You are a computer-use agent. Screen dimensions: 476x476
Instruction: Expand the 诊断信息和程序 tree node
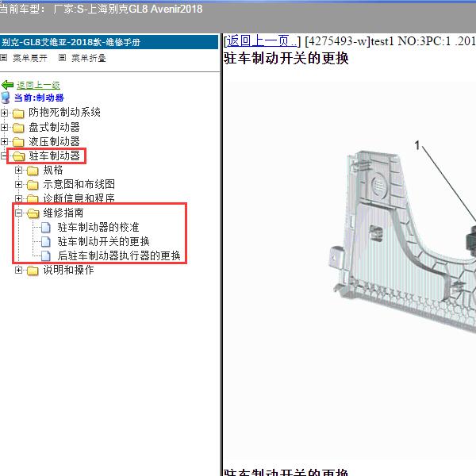(18, 198)
